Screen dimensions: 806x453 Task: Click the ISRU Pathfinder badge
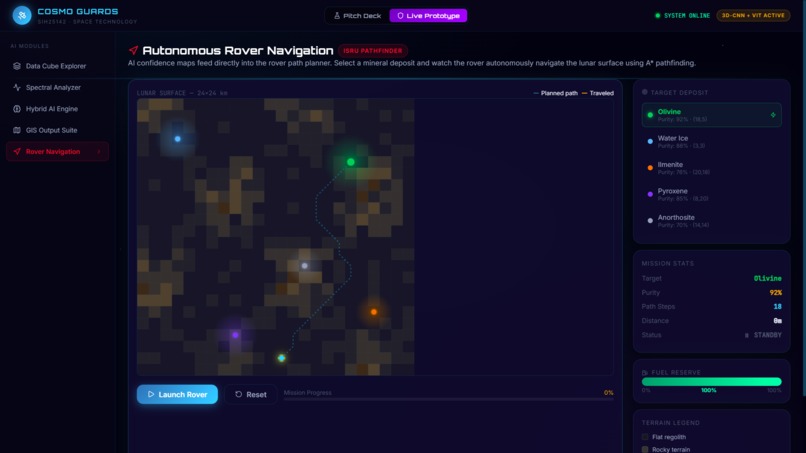coord(373,51)
